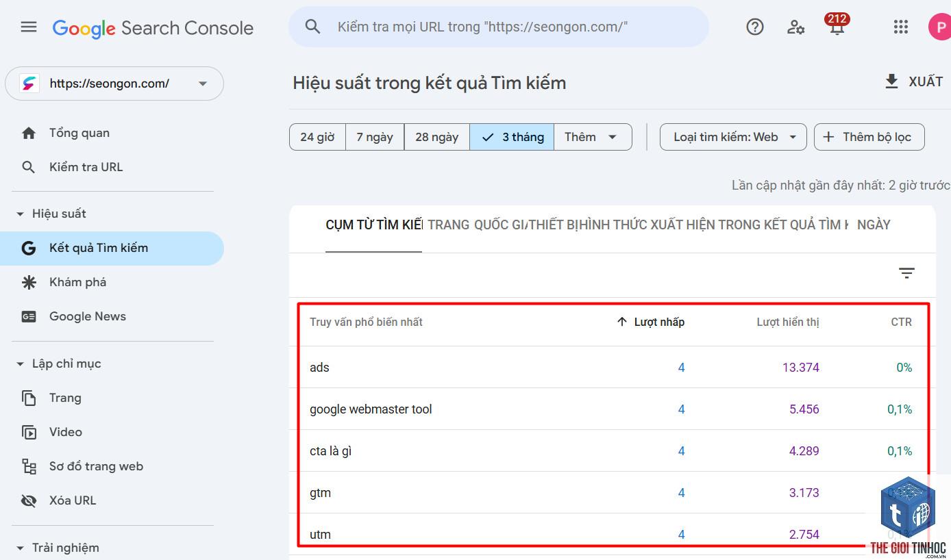Switch to the NGÀY tab
The image size is (951, 560).
874,225
